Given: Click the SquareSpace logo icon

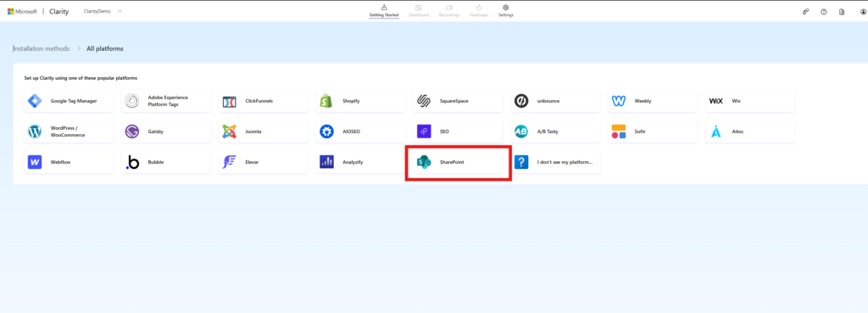Looking at the screenshot, I should pos(424,101).
